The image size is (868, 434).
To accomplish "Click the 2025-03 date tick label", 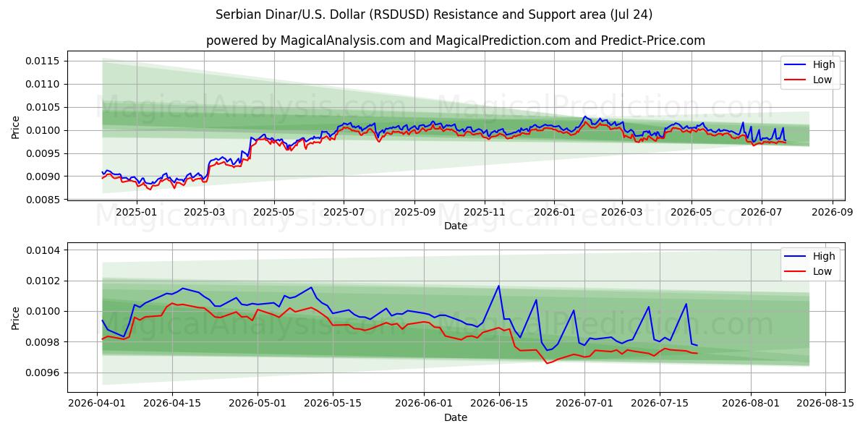I will (x=204, y=212).
